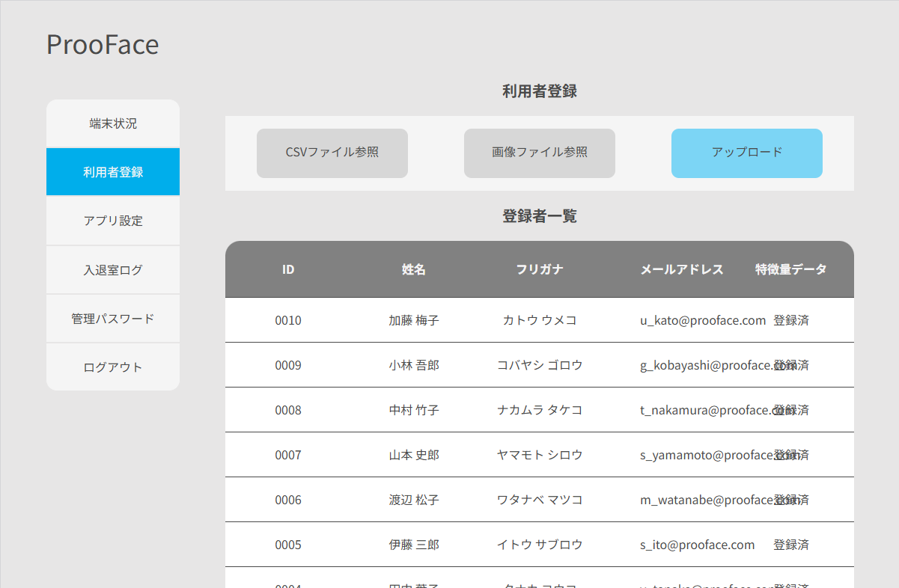899x588 pixels.
Task: Click the 画像ファイル参照 button
Action: coord(540,153)
